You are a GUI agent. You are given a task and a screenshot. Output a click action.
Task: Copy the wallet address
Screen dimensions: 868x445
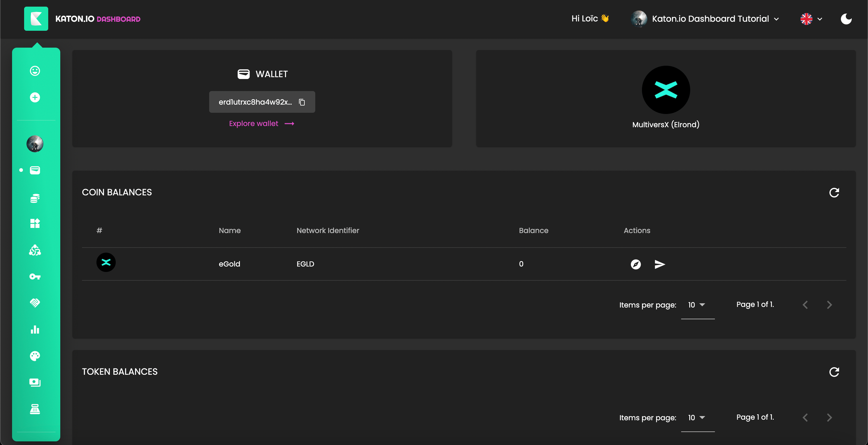[x=302, y=102]
